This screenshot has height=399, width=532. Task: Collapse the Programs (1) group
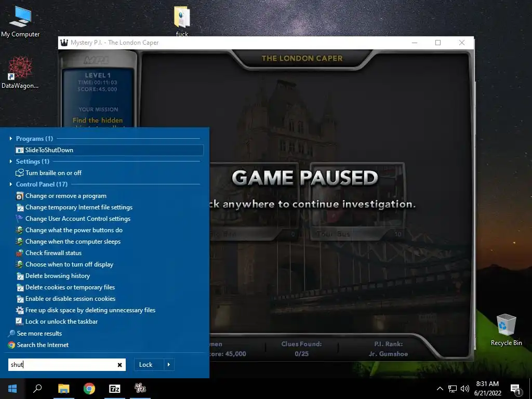[11, 138]
